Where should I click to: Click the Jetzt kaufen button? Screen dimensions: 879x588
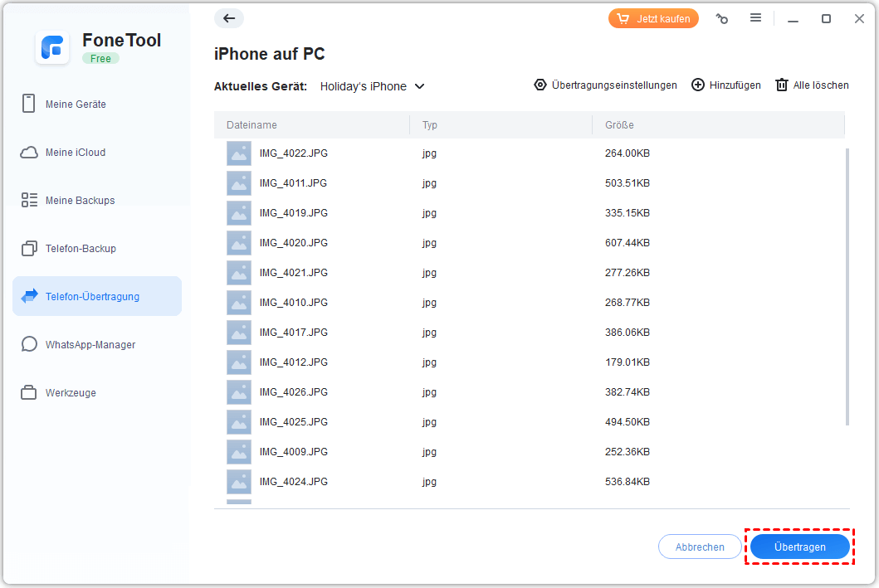[653, 18]
